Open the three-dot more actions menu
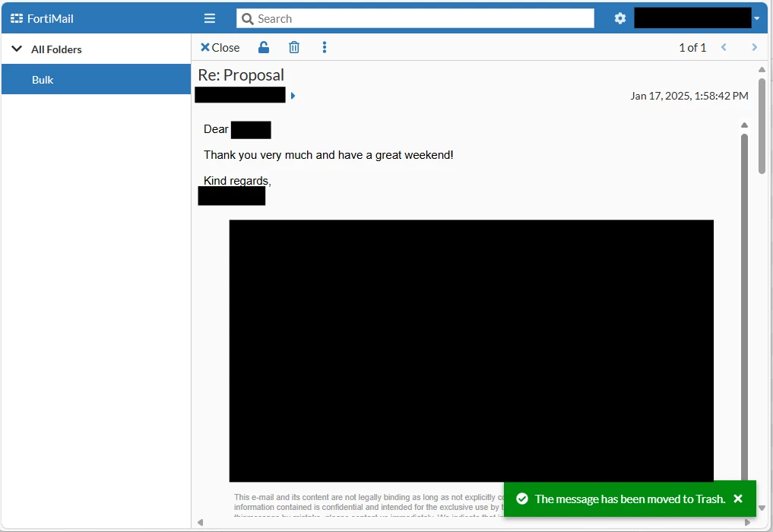773x532 pixels. coord(325,47)
